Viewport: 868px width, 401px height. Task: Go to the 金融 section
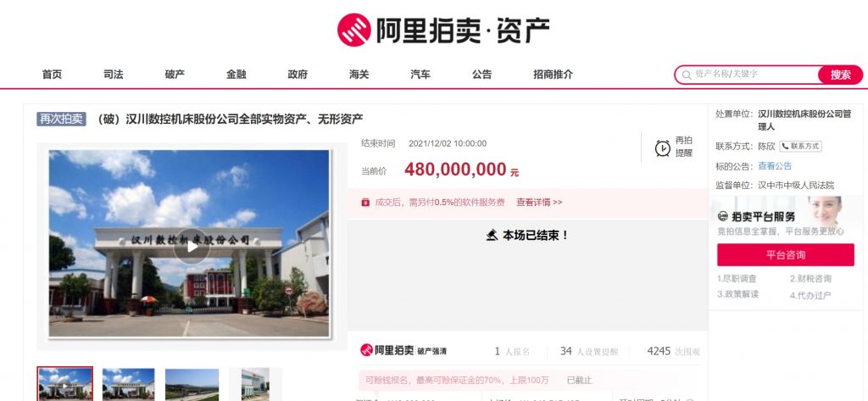(x=236, y=75)
